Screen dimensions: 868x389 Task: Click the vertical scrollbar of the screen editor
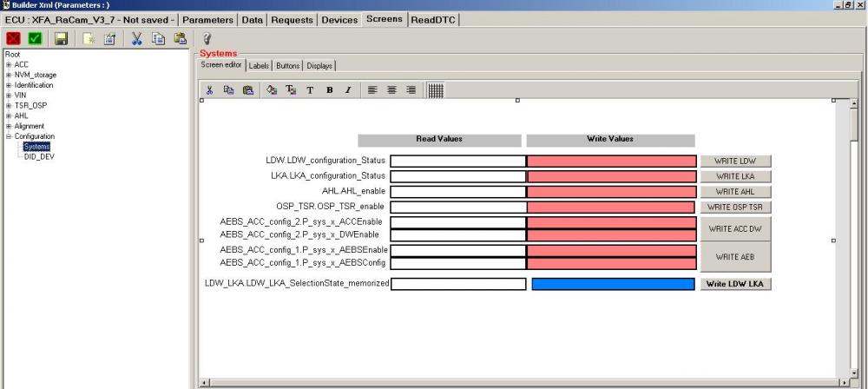click(x=853, y=238)
